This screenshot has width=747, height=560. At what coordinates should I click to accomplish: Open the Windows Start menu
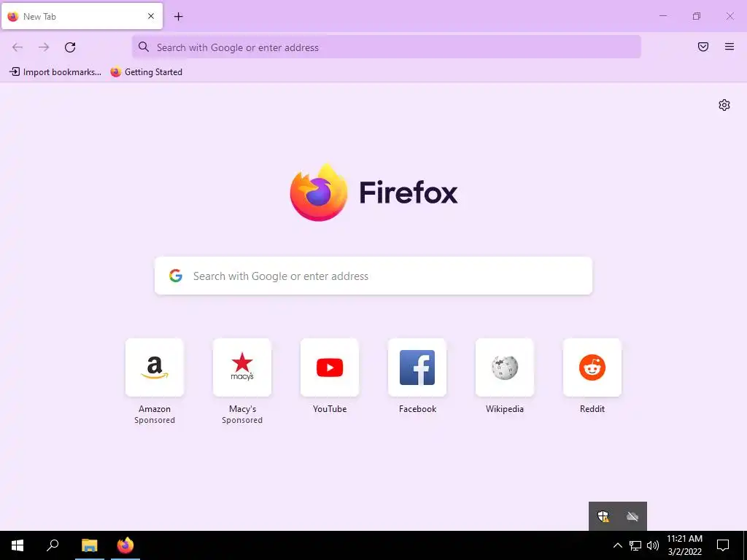point(18,545)
